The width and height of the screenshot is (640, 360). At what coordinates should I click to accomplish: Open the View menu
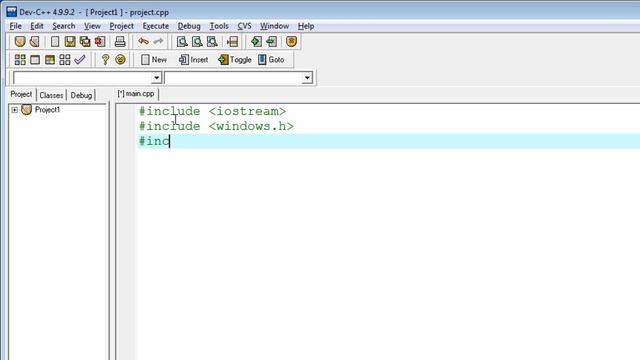pyautogui.click(x=92, y=26)
